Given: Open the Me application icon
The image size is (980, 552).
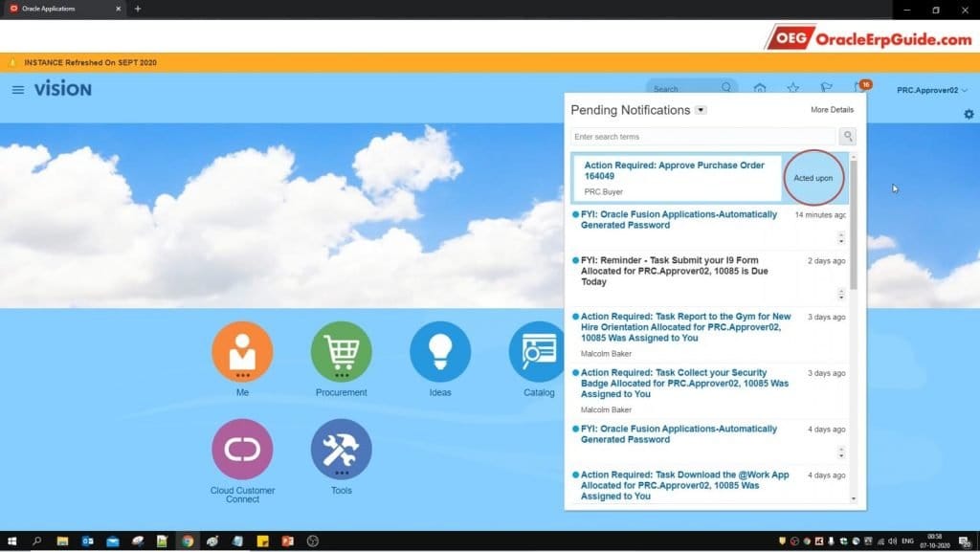Looking at the screenshot, I should [242, 349].
